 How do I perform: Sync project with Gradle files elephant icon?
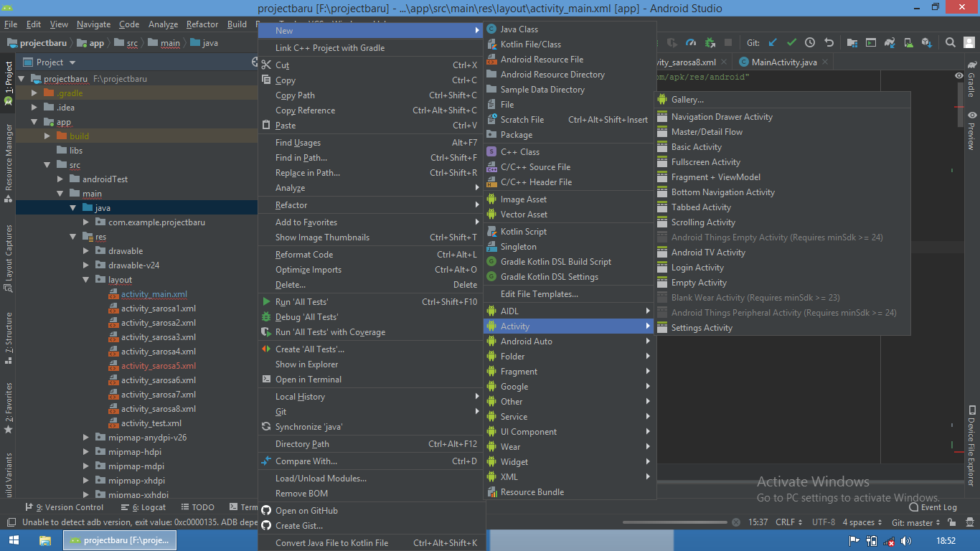[891, 42]
